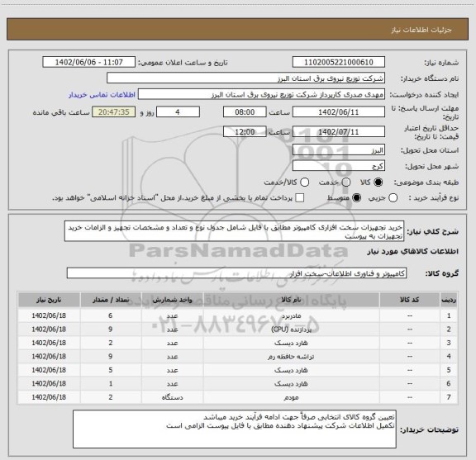
Task: Click quantity 6 in the مادربرد row
Action: pyautogui.click(x=111, y=315)
